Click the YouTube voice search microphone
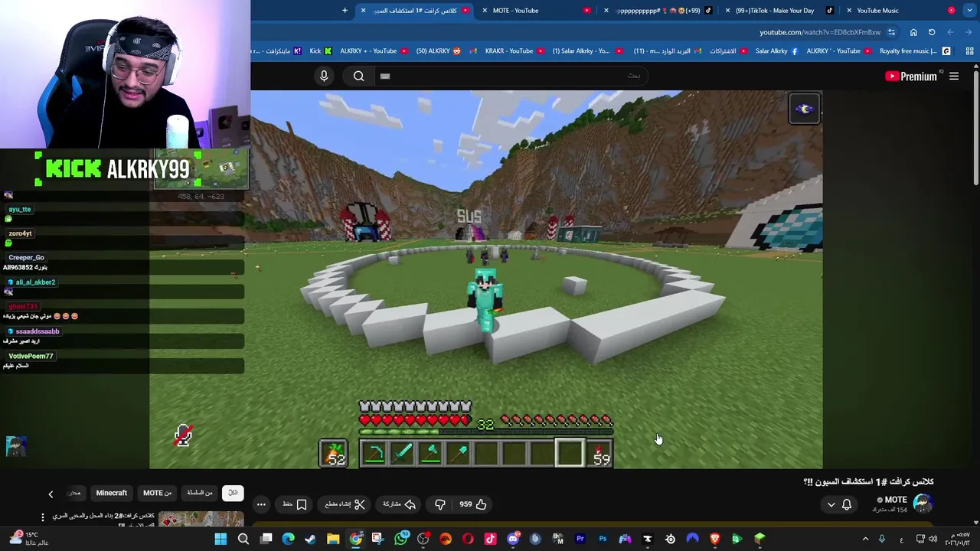980x551 pixels. pyautogui.click(x=324, y=76)
